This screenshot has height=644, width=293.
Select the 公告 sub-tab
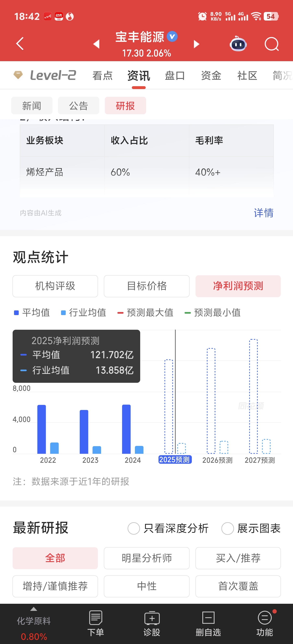tap(79, 106)
